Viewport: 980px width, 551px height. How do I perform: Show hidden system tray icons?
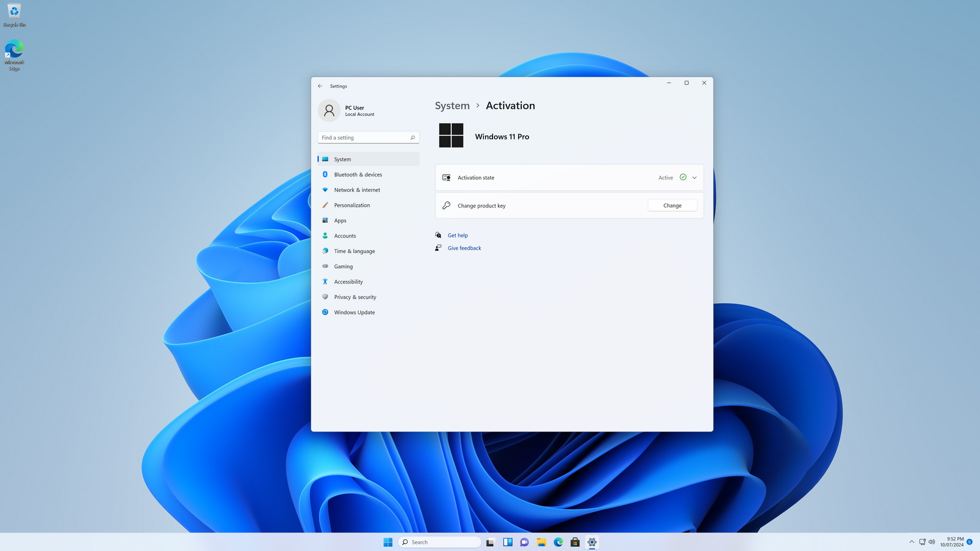[x=911, y=542]
